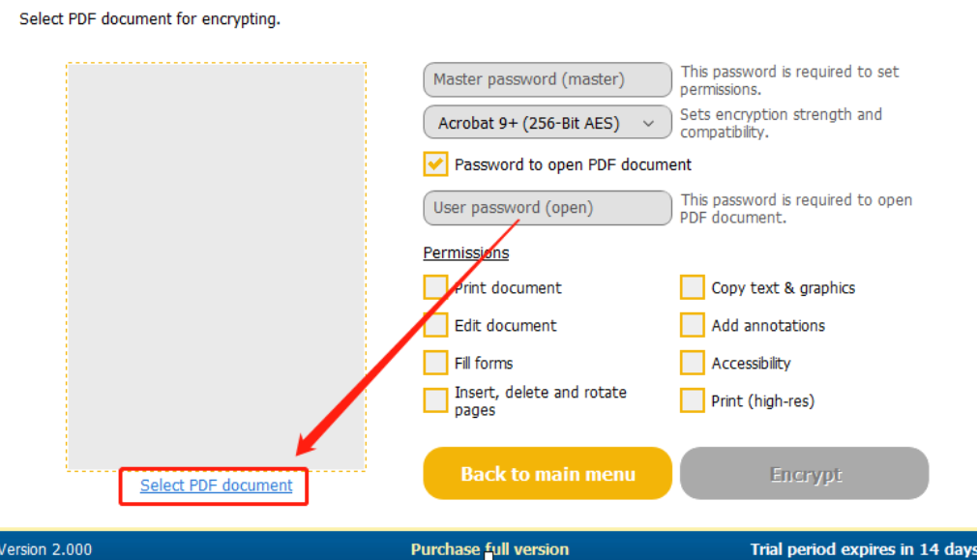Tick Insert, delete and rotate pages
This screenshot has width=977, height=560.
click(435, 400)
